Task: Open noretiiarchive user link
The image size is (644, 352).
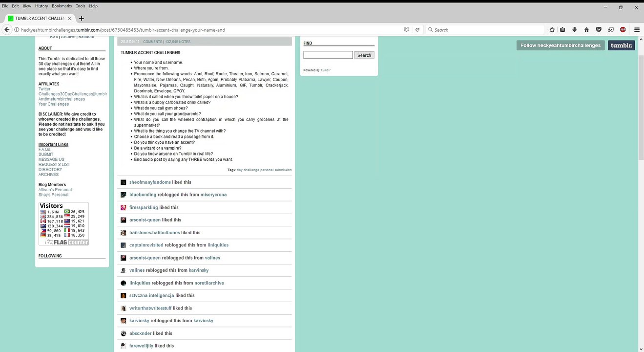Action: (209, 283)
